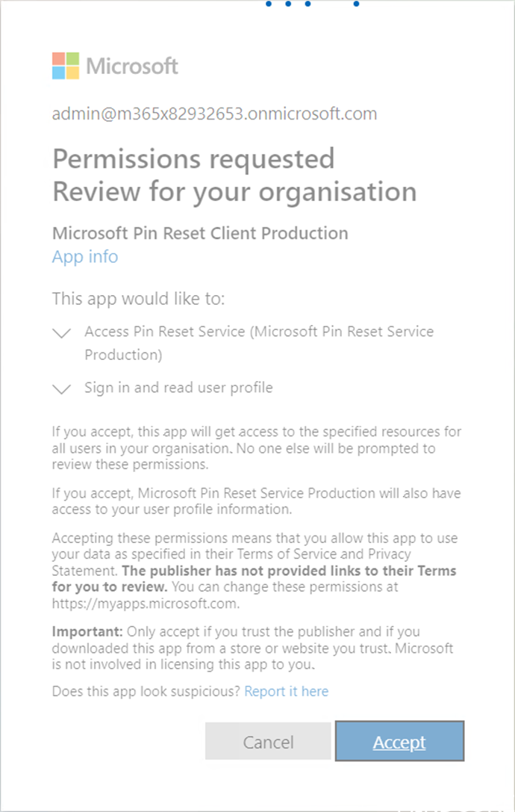The height and width of the screenshot is (812, 515).
Task: Click the Microsoft wordmark text
Action: [x=132, y=66]
